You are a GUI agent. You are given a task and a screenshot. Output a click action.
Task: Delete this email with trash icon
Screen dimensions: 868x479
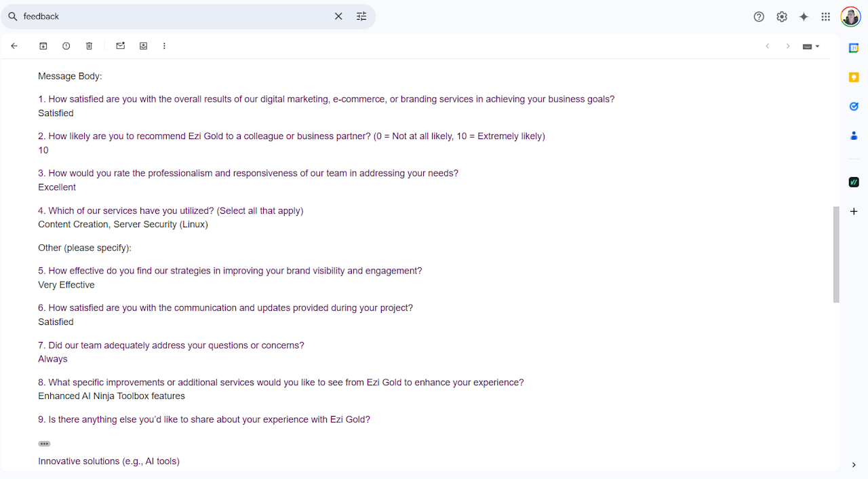[89, 46]
